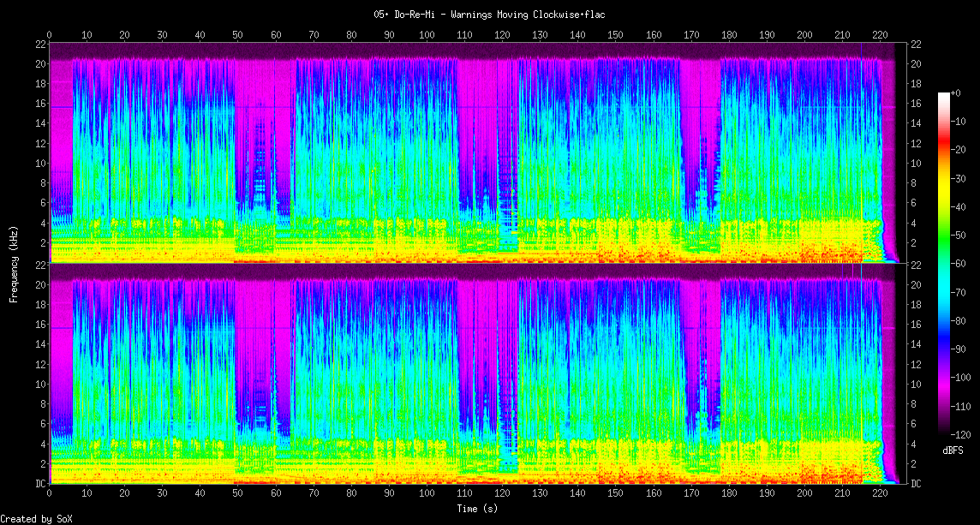Click the -120 label on the color scale

click(x=961, y=434)
